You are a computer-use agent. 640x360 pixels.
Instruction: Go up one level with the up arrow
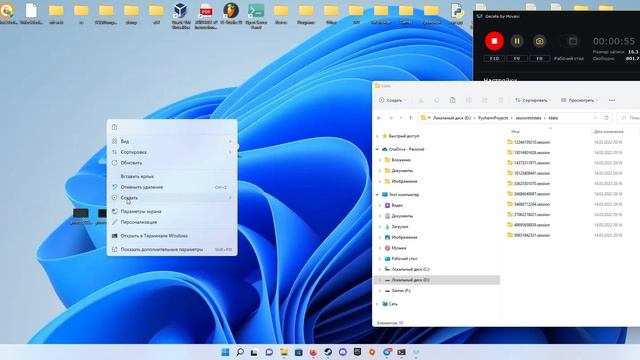[411, 118]
